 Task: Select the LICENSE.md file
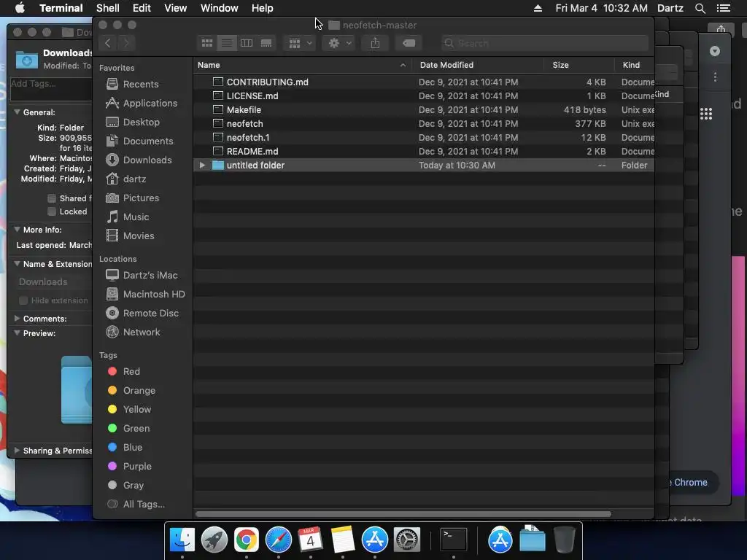pyautogui.click(x=424, y=96)
